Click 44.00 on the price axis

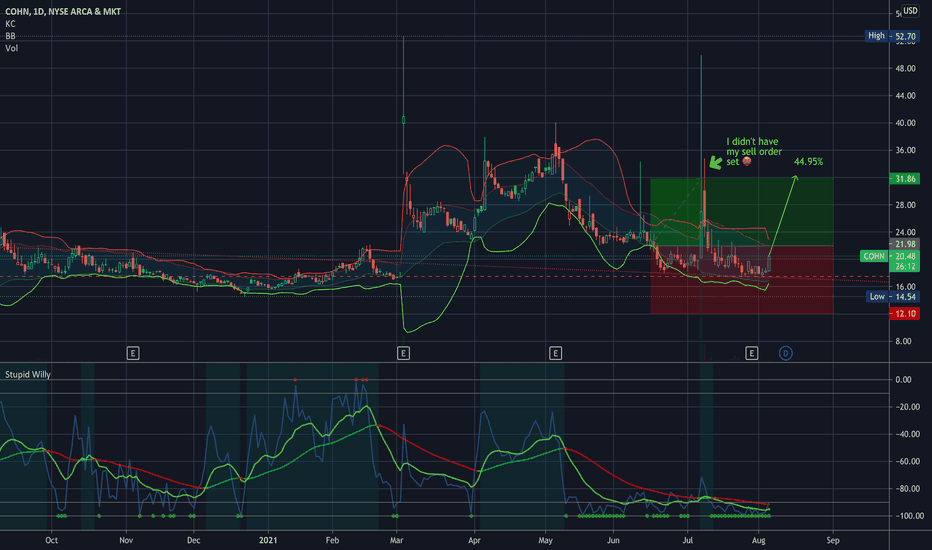[905, 96]
